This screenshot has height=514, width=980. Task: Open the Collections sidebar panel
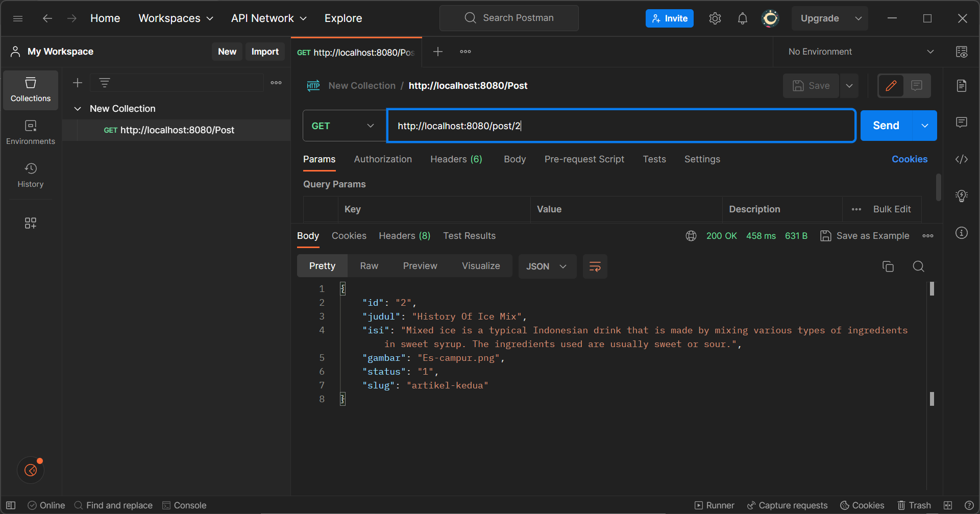tap(30, 90)
